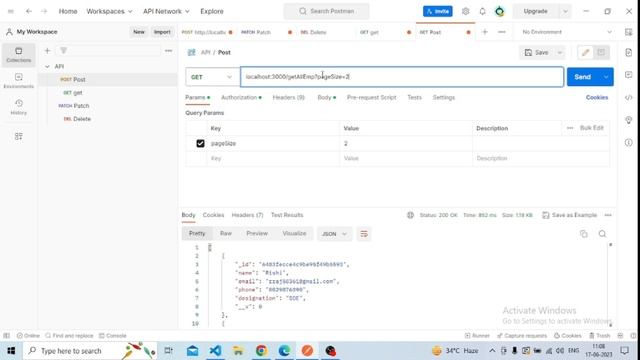Open the documentation icon in the right sidebar
This screenshot has width=640, height=360.
pyautogui.click(x=629, y=52)
